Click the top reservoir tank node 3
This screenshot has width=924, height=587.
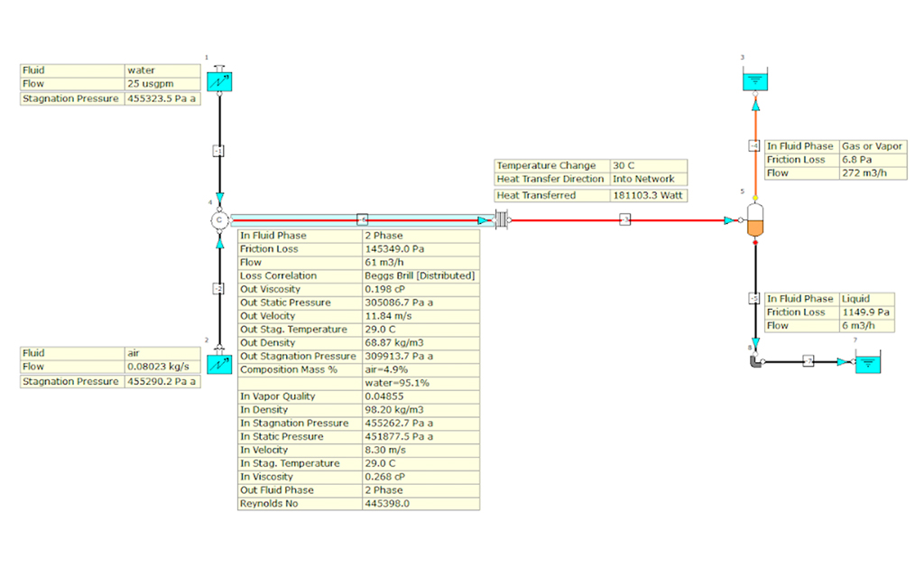(x=756, y=80)
